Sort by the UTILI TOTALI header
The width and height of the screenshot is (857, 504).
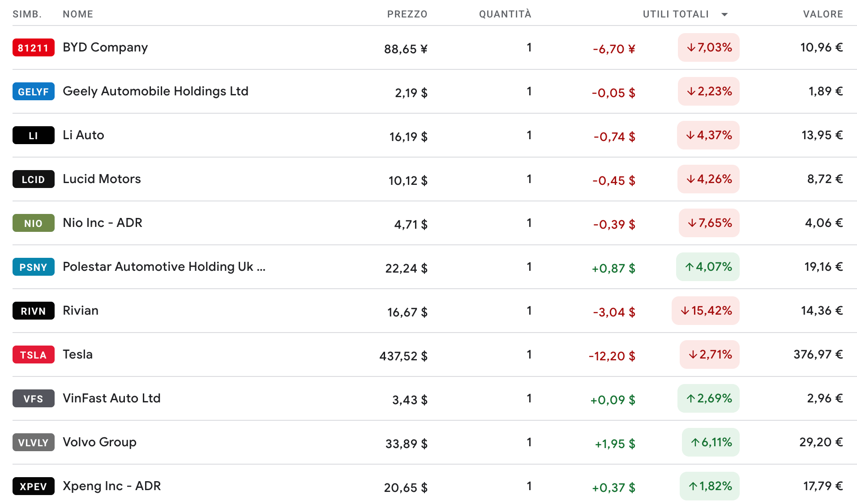[x=676, y=14]
